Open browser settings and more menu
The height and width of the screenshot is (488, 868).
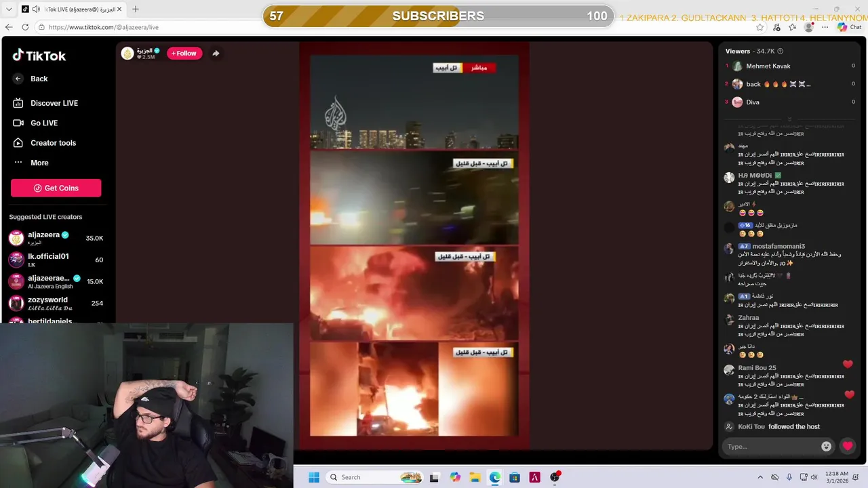coord(825,27)
